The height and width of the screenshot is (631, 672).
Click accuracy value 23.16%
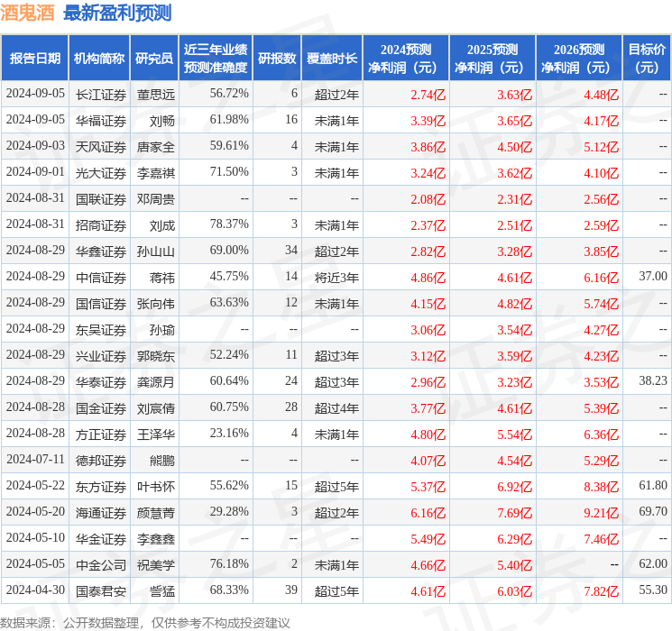229,433
